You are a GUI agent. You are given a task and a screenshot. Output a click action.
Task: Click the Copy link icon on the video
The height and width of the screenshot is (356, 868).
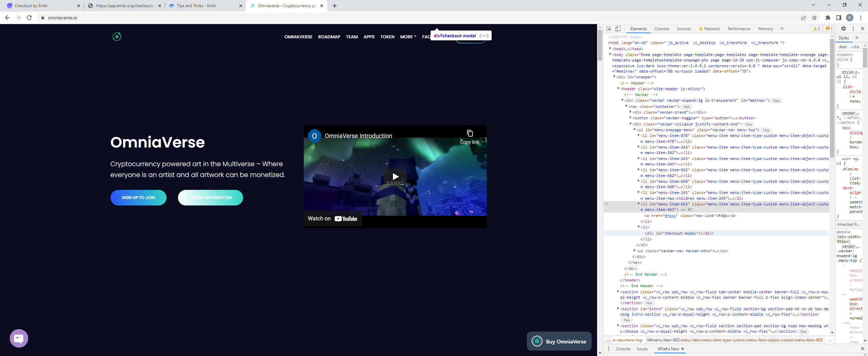470,134
